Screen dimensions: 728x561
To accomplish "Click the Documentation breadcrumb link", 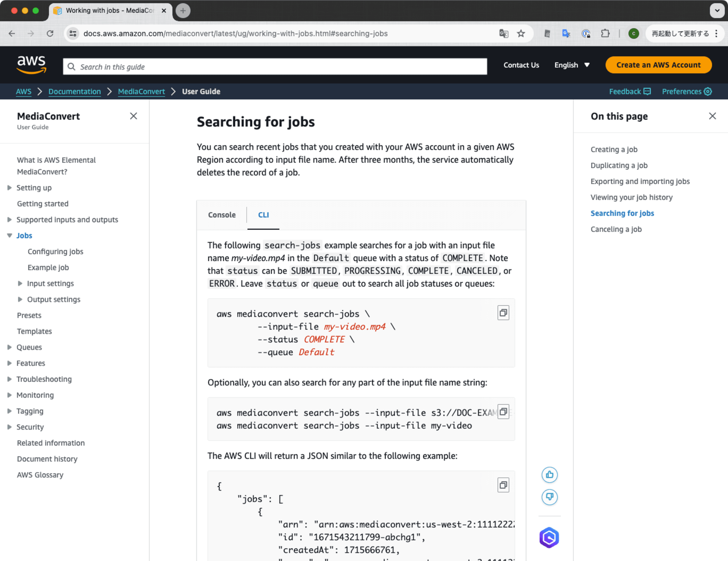I will [75, 91].
